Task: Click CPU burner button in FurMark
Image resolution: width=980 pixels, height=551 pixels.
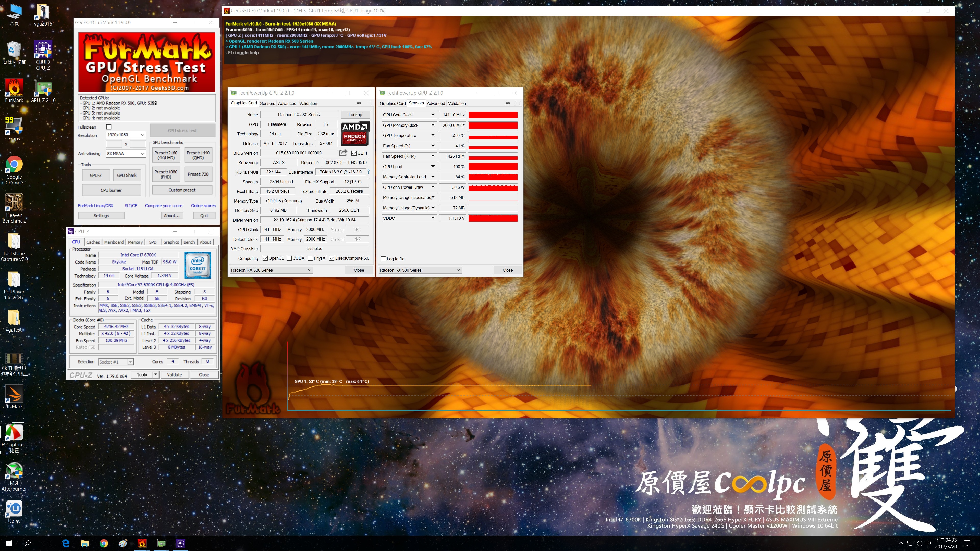Action: pos(111,190)
